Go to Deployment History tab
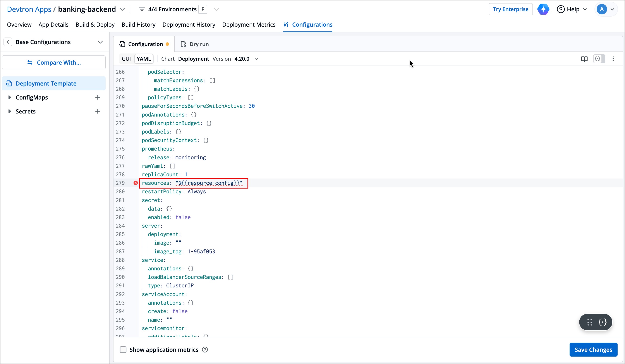The width and height of the screenshot is (625, 364). pyautogui.click(x=189, y=24)
